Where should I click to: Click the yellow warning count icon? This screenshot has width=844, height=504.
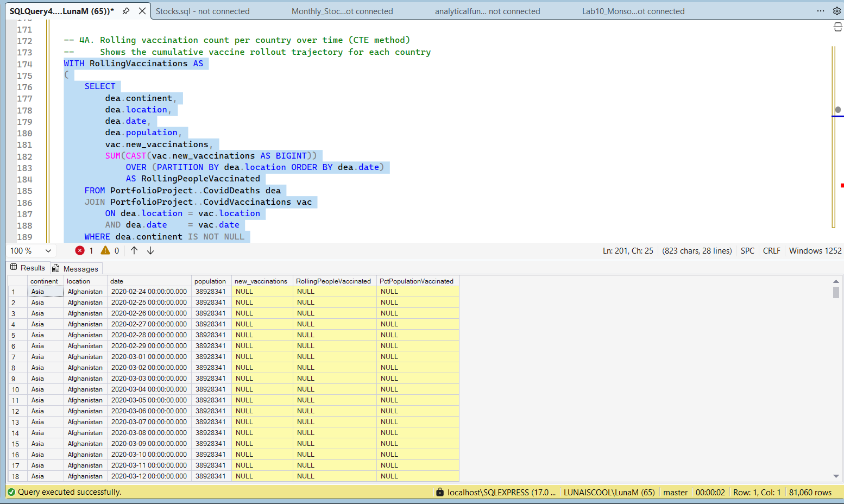105,250
